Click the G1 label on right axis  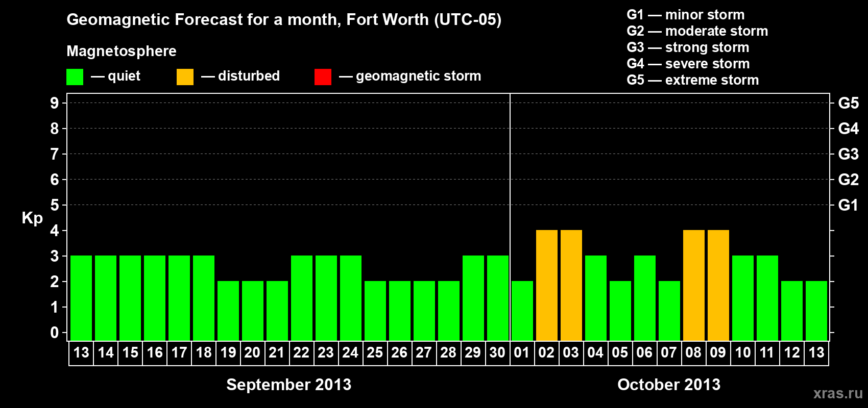tap(849, 205)
